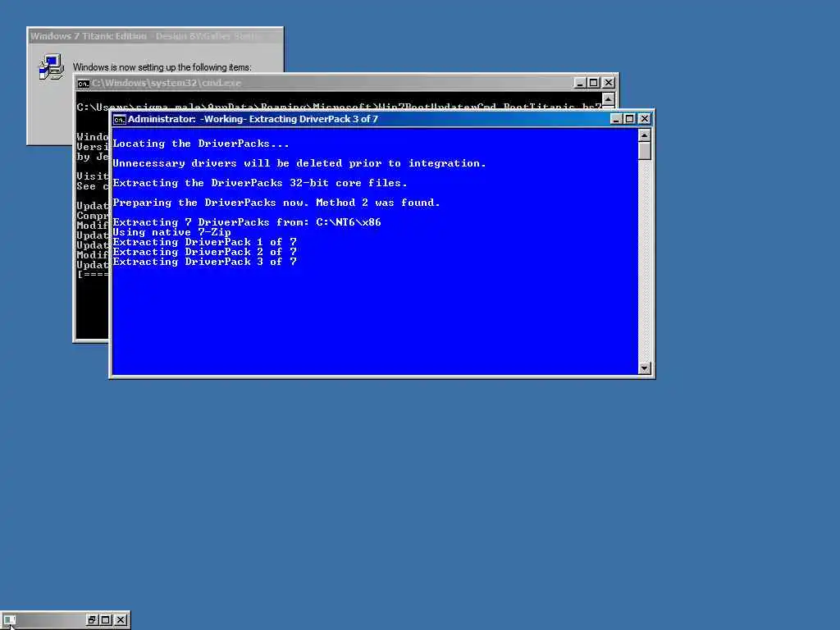Maximize the system32 cmd.exe window

593,83
